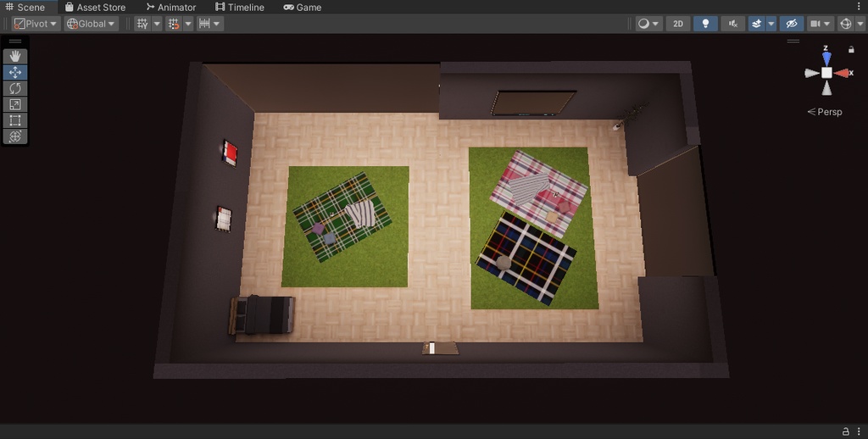
Task: Click the red X axis gizmo cone
Action: pyautogui.click(x=842, y=73)
